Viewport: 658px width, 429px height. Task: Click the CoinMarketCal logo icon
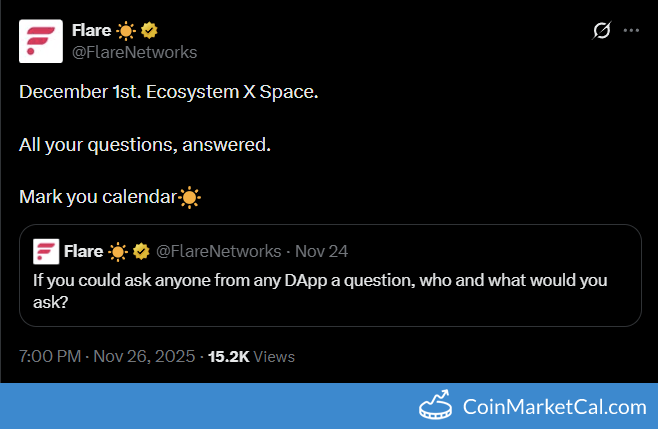pos(435,406)
